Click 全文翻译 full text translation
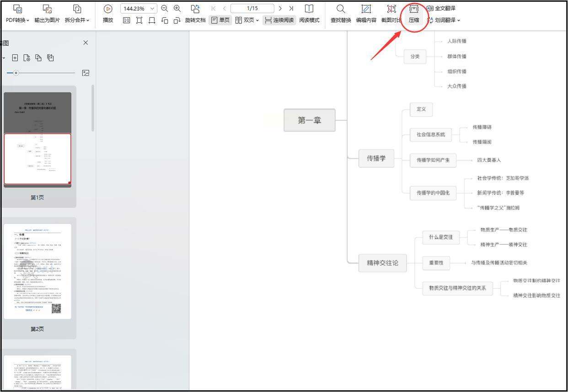568x392 pixels. click(x=441, y=8)
